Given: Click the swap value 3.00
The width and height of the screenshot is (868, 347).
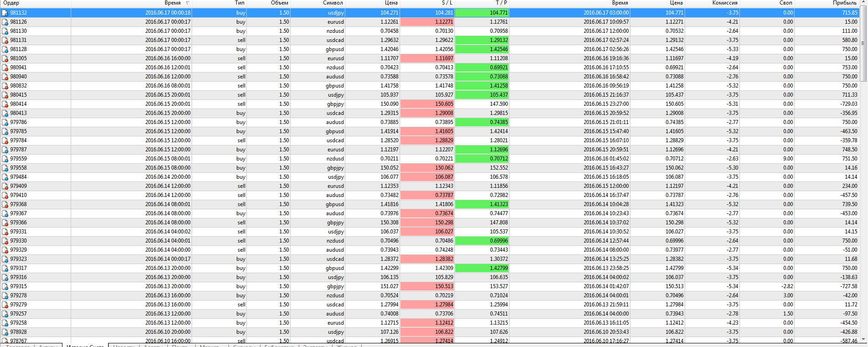Looking at the screenshot, I should (x=788, y=295).
